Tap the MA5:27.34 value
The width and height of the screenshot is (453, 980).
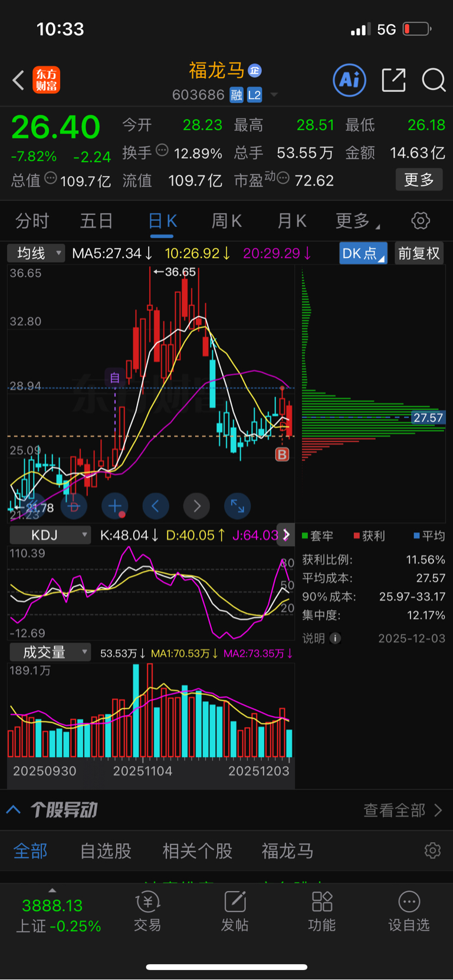click(112, 253)
